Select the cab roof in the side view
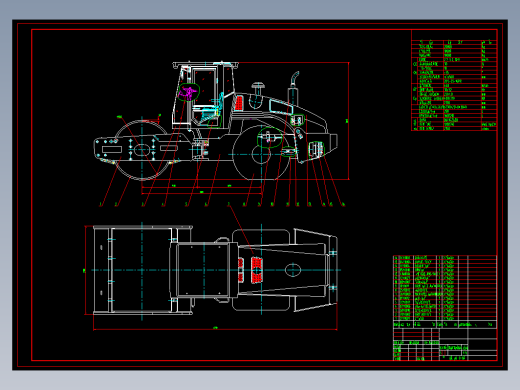This screenshot has height=390, width=520. [x=206, y=65]
